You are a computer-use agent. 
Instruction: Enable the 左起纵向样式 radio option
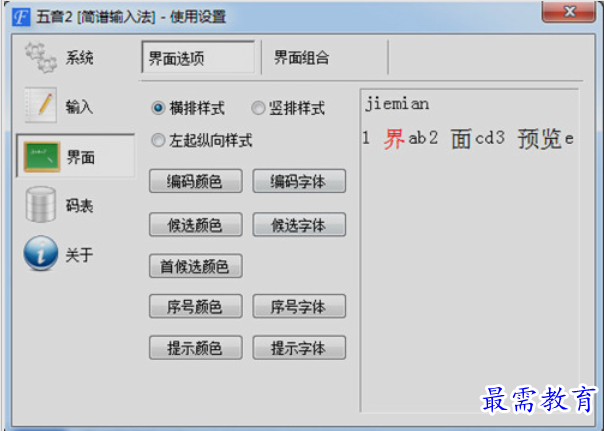(x=158, y=140)
